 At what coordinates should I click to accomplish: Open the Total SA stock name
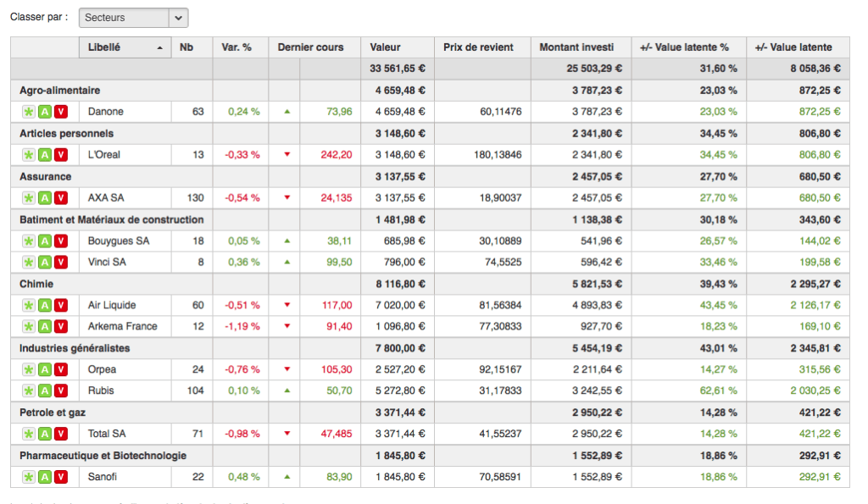tap(106, 434)
